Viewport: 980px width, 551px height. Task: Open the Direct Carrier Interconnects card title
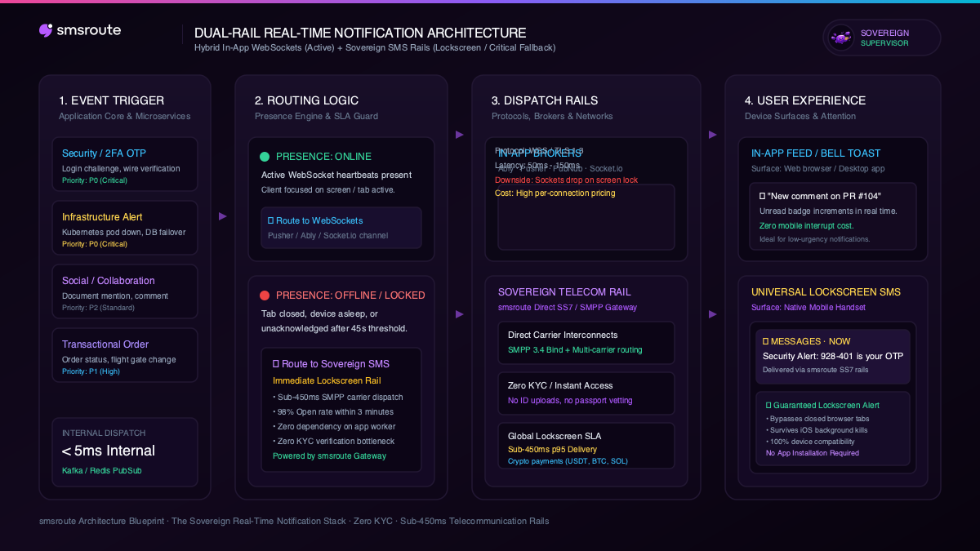(x=563, y=335)
